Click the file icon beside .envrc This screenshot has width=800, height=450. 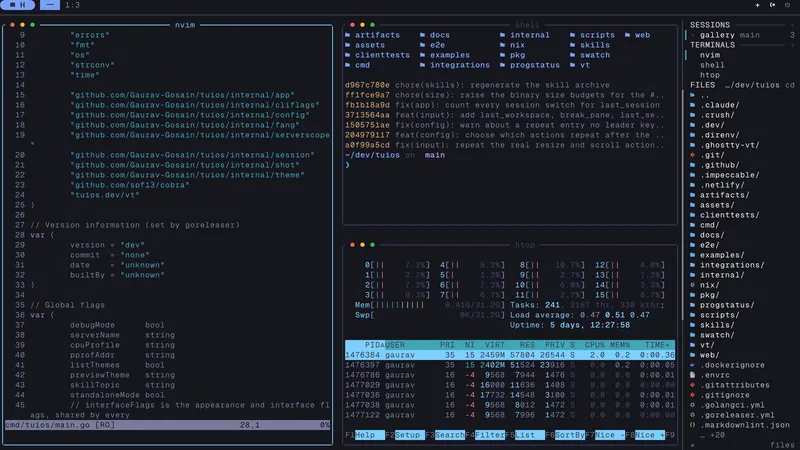pos(692,375)
